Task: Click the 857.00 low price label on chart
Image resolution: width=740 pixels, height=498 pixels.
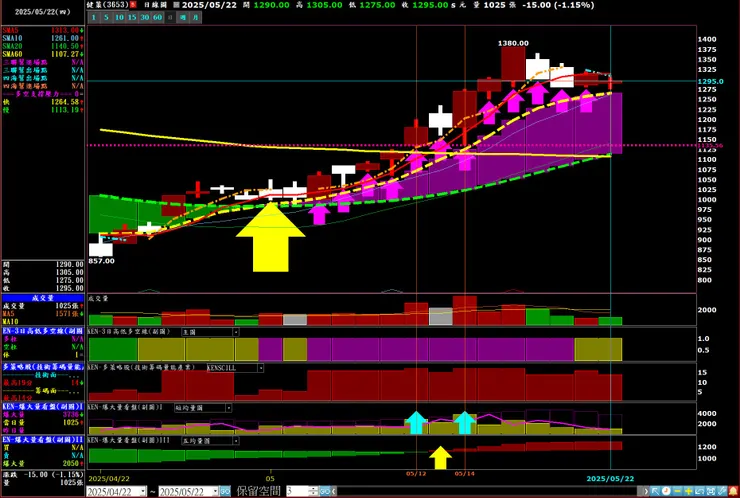Action: click(101, 261)
